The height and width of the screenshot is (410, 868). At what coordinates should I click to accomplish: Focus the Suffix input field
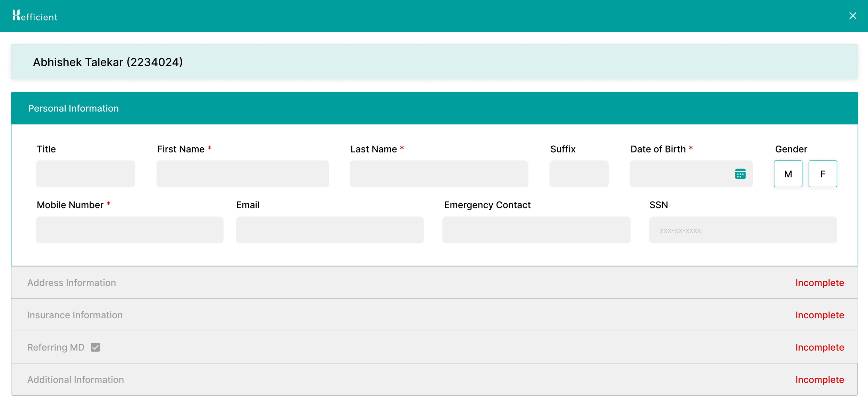pyautogui.click(x=578, y=174)
